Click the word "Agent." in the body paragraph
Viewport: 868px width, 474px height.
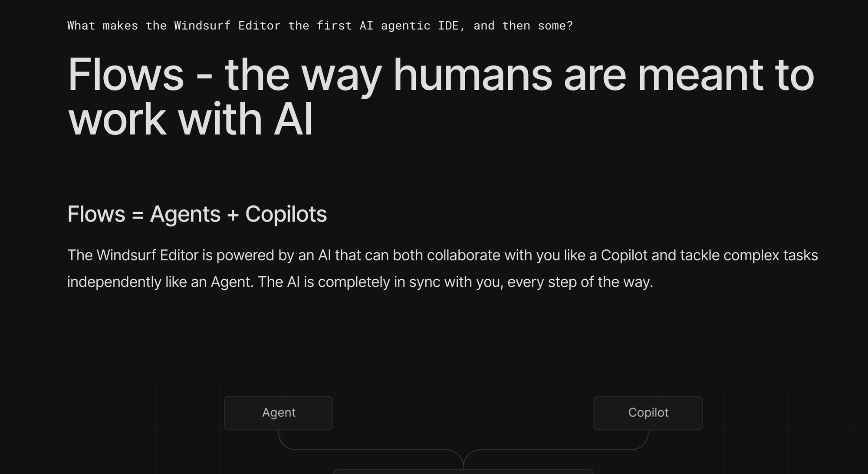232,282
